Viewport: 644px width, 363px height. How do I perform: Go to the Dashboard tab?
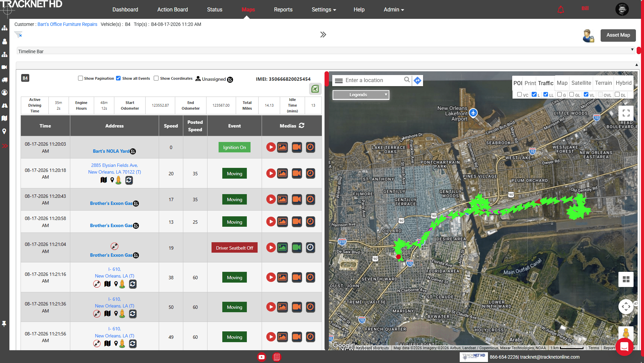pyautogui.click(x=125, y=10)
